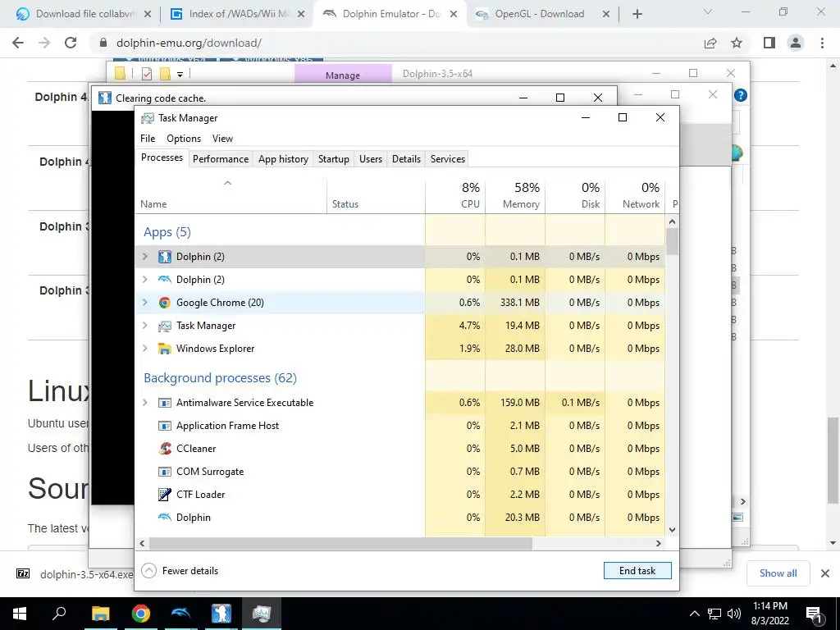Switch to the Index of /WADs/Wii tab

(x=237, y=14)
